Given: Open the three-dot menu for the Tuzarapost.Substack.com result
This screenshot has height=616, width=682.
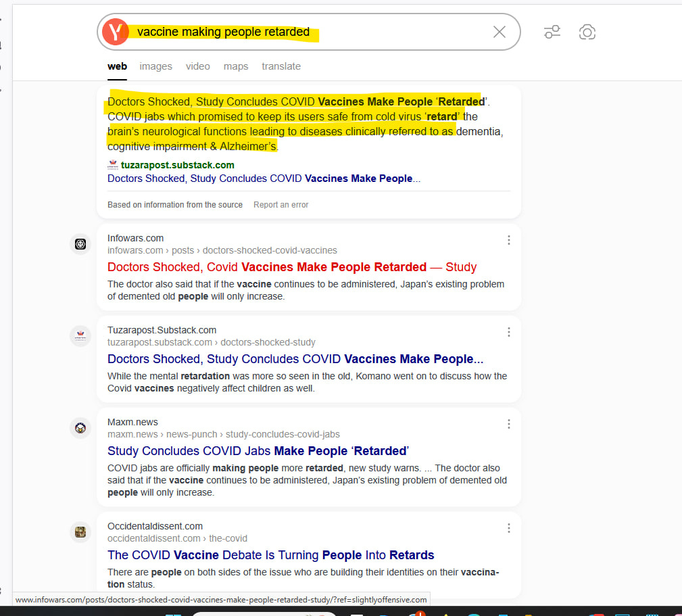Looking at the screenshot, I should click(x=508, y=332).
